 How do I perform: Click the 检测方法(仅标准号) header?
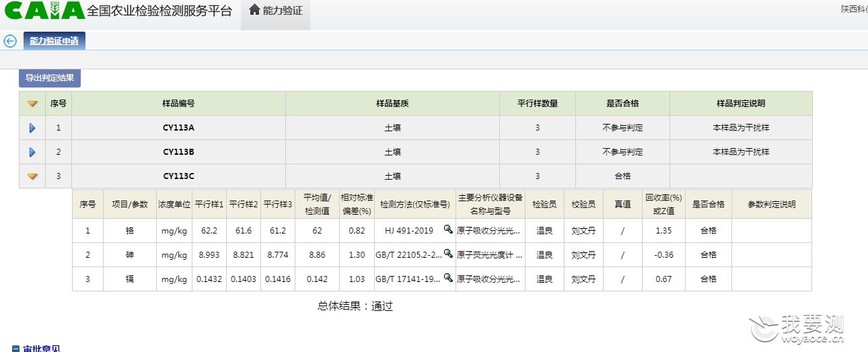[x=414, y=205]
